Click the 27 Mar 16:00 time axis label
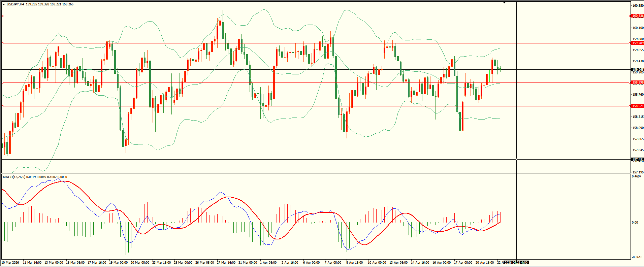The image size is (644, 267). 226,263
